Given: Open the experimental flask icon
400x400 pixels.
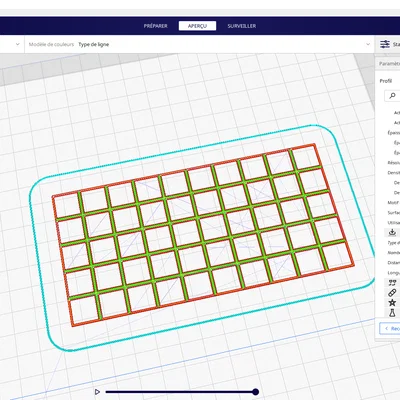Looking at the screenshot, I should point(392,313).
